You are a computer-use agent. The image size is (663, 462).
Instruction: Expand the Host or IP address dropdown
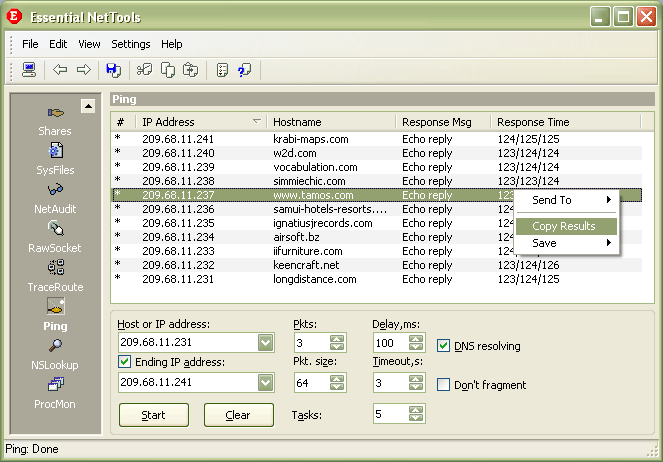[266, 342]
